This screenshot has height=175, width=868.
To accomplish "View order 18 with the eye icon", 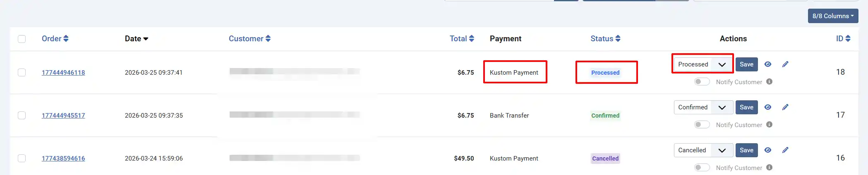I will pyautogui.click(x=767, y=64).
